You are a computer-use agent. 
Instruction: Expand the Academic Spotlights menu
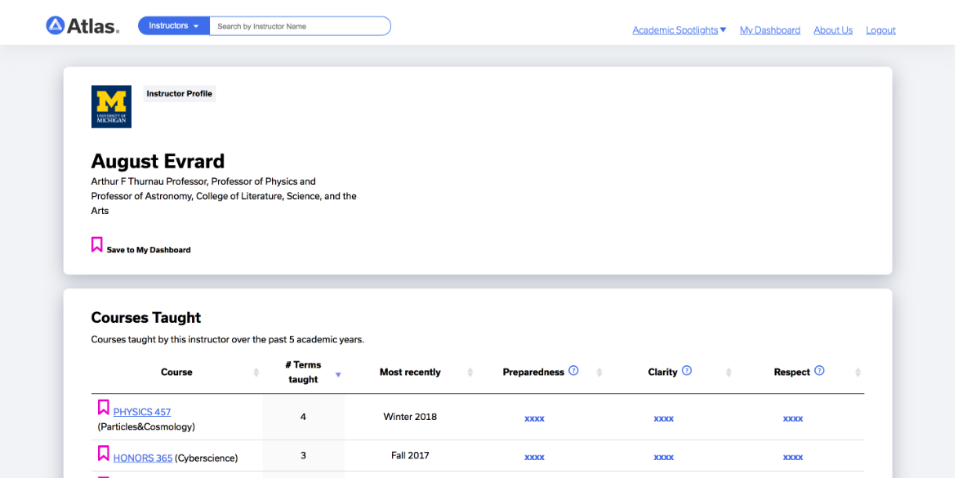(x=679, y=30)
